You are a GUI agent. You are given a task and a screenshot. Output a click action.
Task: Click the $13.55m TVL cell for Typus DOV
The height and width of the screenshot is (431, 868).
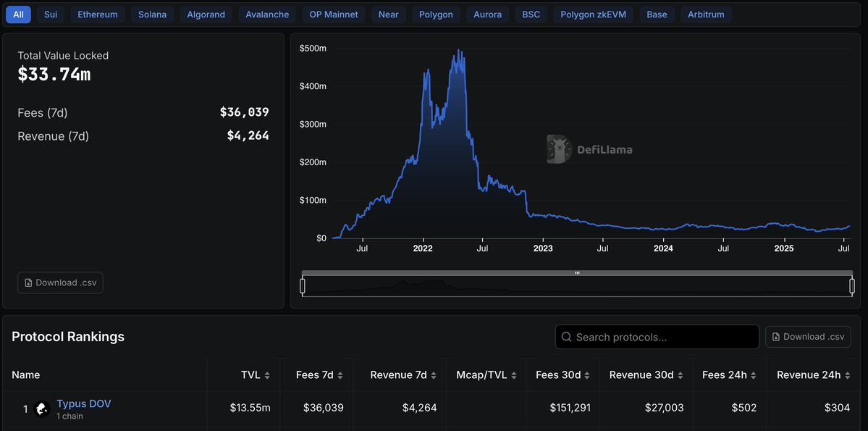pyautogui.click(x=250, y=408)
